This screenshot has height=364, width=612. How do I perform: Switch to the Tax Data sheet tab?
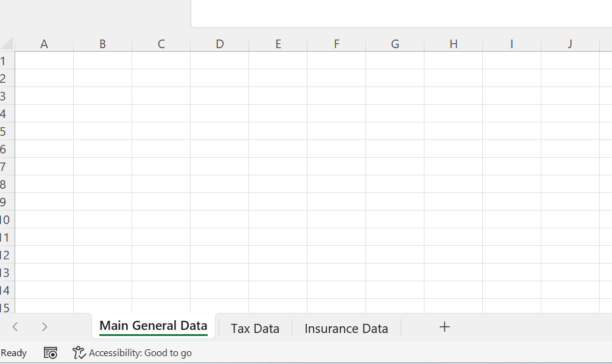click(255, 329)
